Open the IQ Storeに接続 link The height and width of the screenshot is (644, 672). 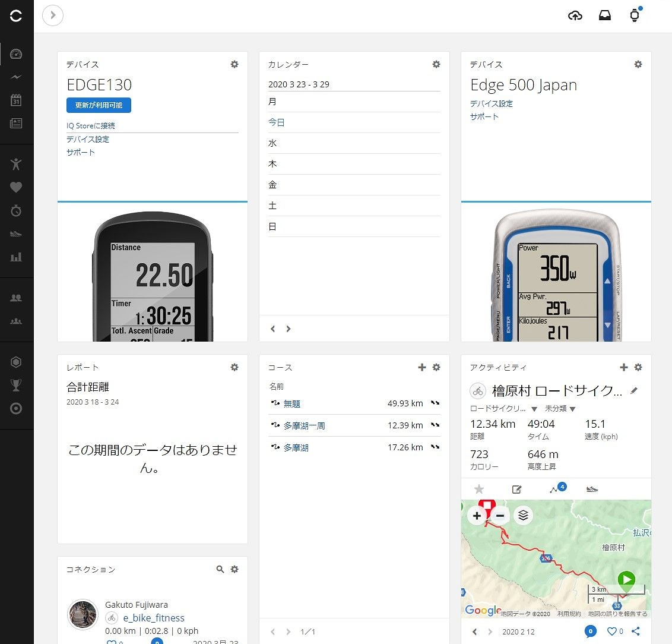coord(90,125)
